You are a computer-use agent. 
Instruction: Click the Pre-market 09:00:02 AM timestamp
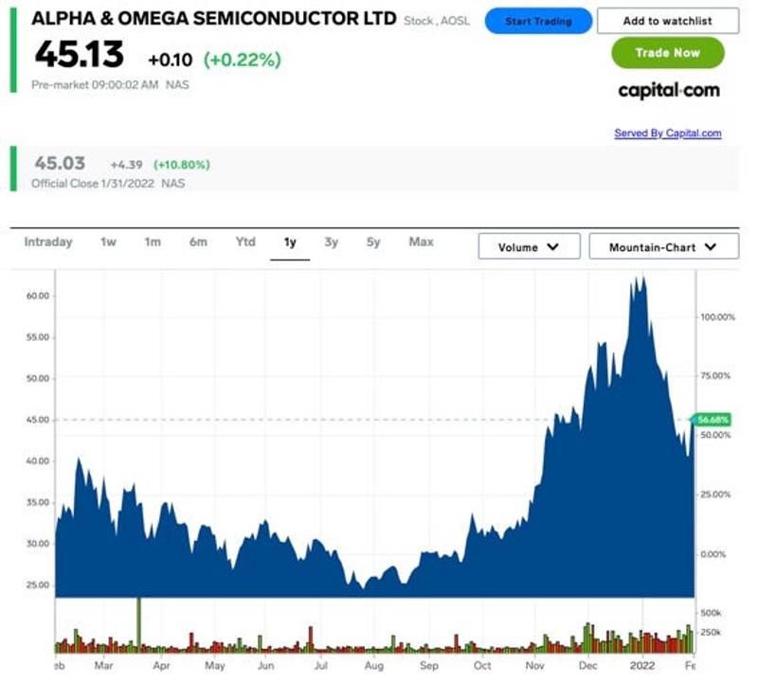pos(95,85)
